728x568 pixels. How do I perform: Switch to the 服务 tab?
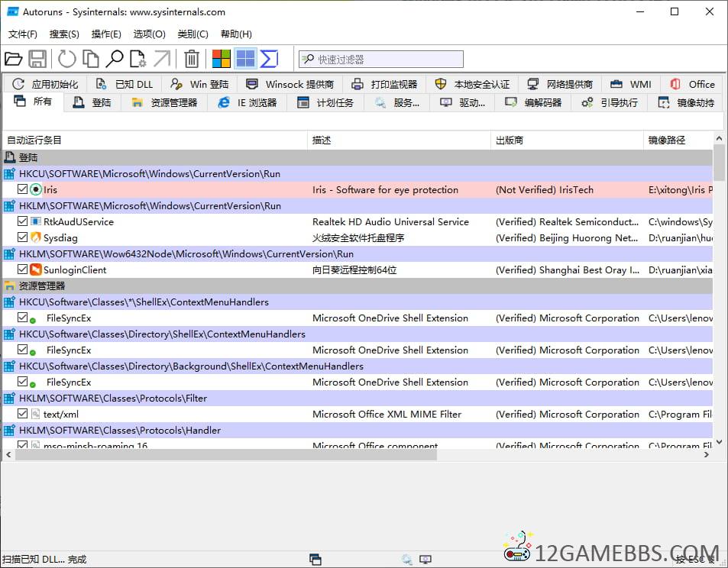click(397, 102)
